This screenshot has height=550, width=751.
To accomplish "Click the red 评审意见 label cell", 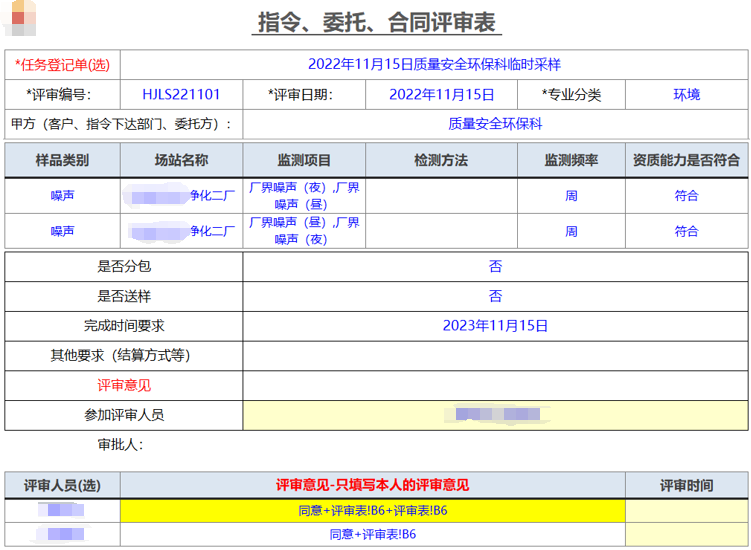I will [x=124, y=385].
